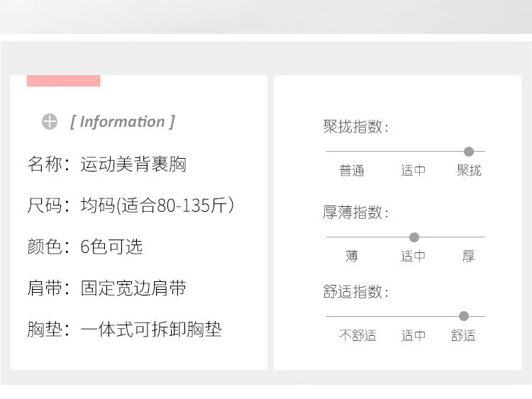
Task: Click the 6色可选 color option text
Action: tap(111, 247)
